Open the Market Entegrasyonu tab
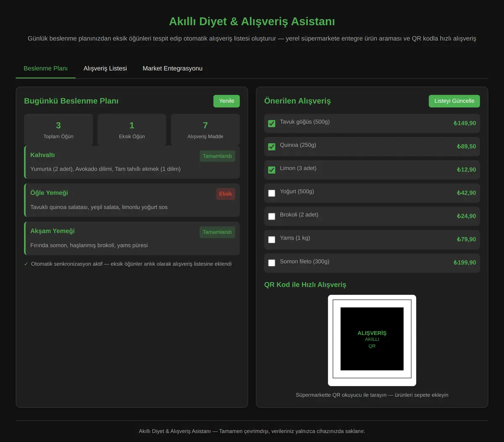The image size is (504, 442). pos(173,68)
